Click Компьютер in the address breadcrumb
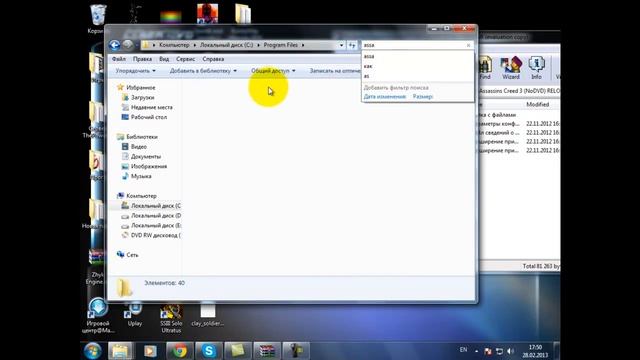 click(x=174, y=45)
